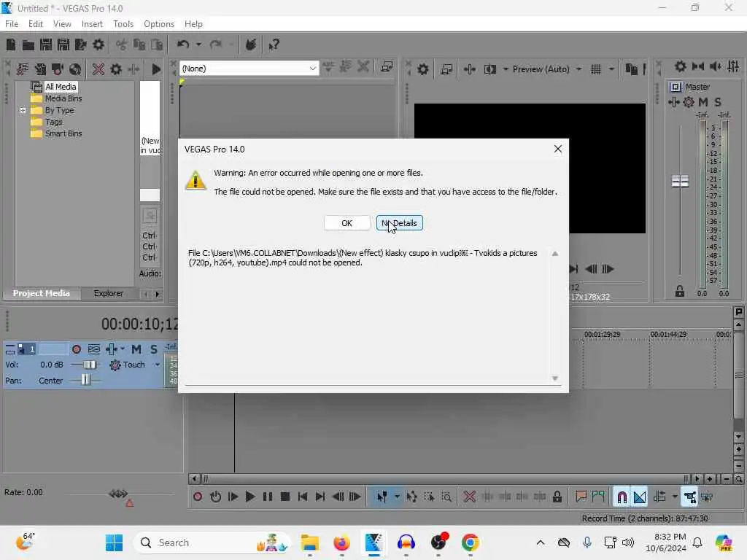
Task: Click Play button in transport bar
Action: [x=249, y=497]
